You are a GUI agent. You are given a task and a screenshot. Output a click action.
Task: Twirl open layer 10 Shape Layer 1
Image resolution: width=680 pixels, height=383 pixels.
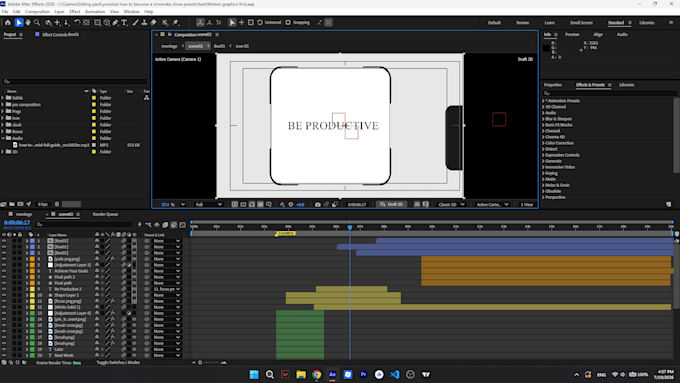click(27, 295)
